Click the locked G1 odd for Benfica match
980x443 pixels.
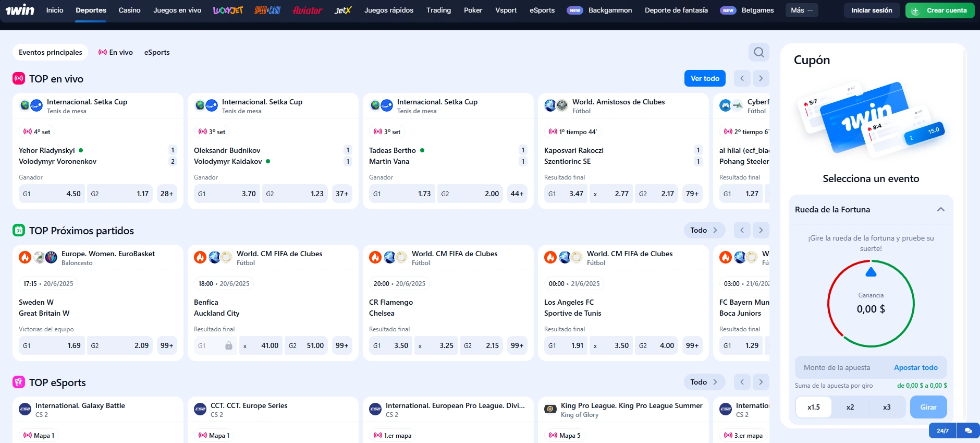[215, 345]
